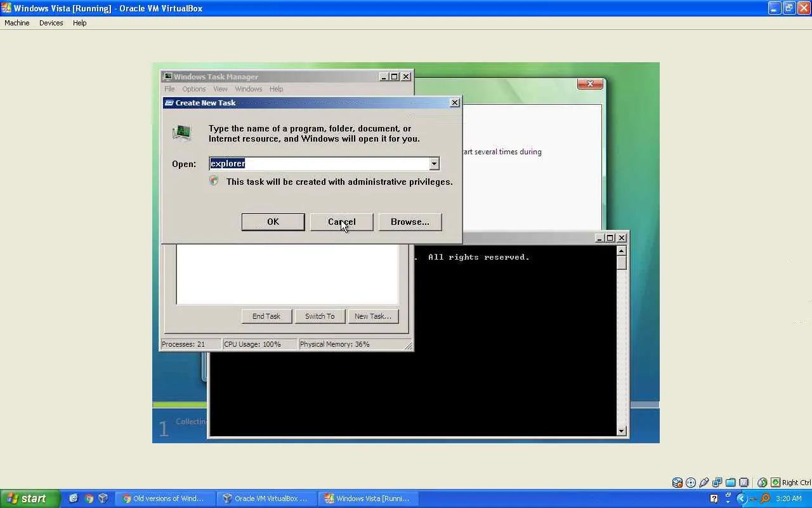Launch VirtualBox from the Quick Launch bar
Image resolution: width=812 pixels, height=508 pixels.
click(103, 498)
